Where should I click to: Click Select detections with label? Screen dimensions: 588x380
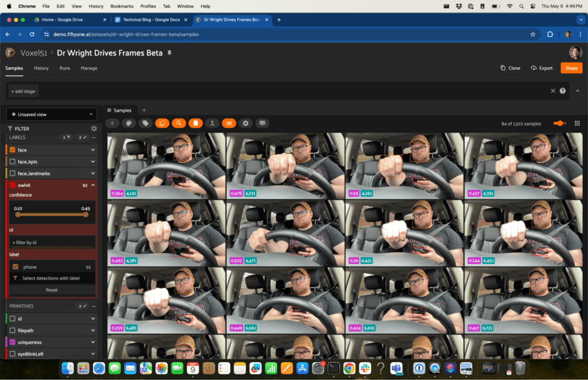[x=52, y=278]
